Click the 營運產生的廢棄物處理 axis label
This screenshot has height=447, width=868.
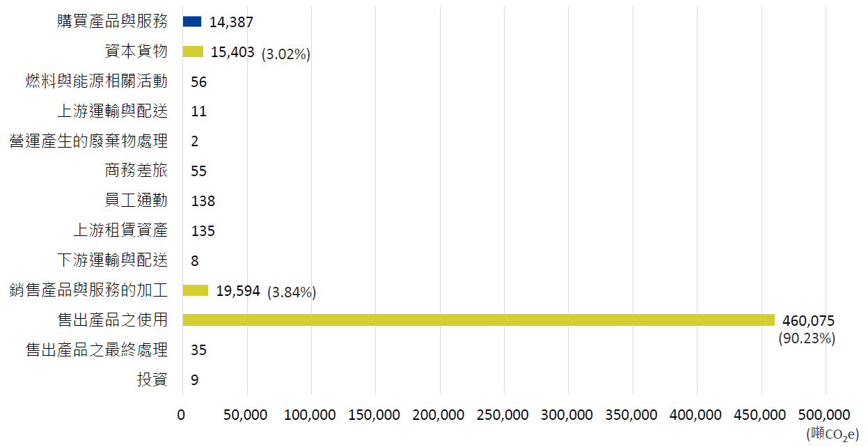tap(89, 141)
